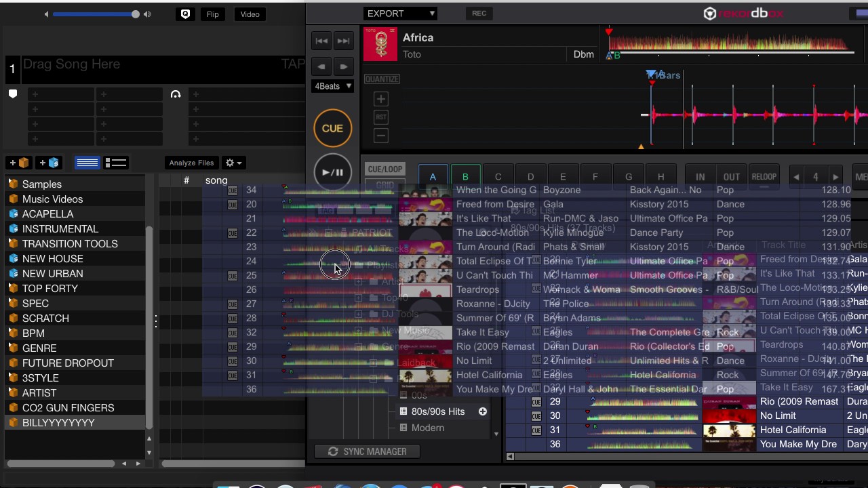Click the RELOOP button
Screen dimensions: 868x488
click(x=764, y=177)
